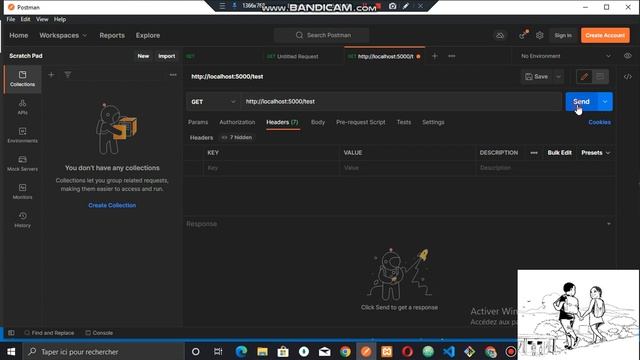Open the Environments sidebar section
The height and width of the screenshot is (360, 640).
coord(22,135)
